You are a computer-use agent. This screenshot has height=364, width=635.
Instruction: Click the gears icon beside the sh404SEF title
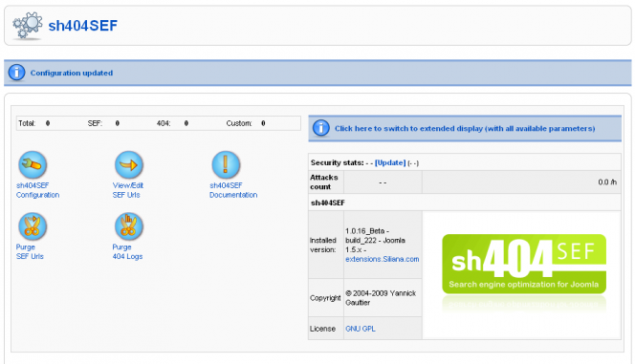(x=27, y=25)
